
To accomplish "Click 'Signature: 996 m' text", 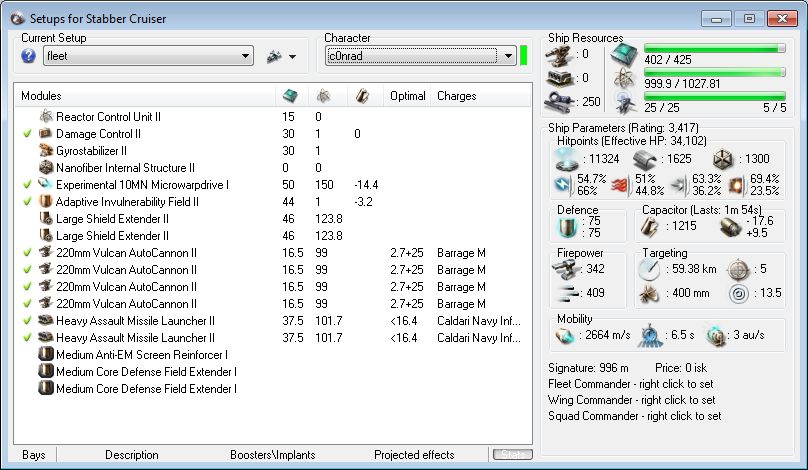I will tap(588, 368).
